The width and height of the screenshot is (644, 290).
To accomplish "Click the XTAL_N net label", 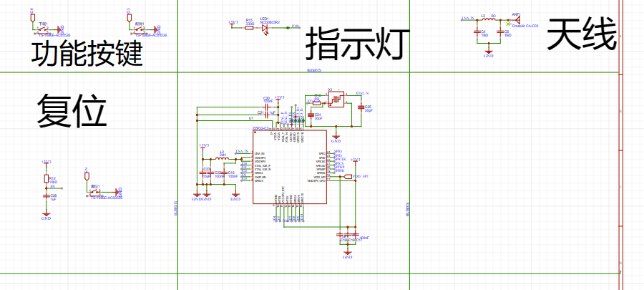I will point(362,94).
